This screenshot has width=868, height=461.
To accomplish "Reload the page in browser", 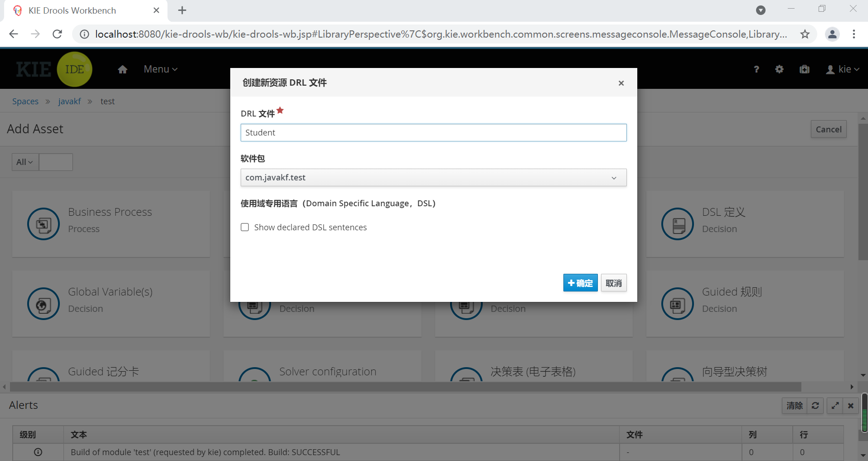I will point(57,34).
